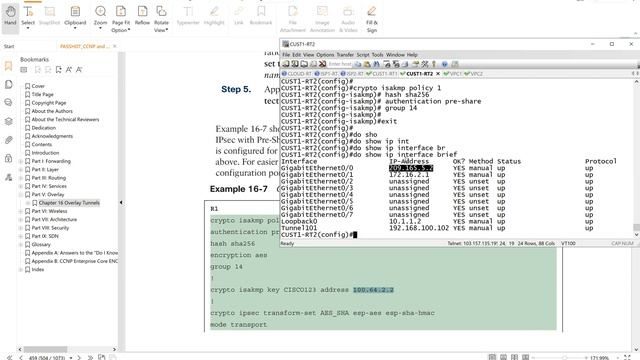Viewport: 640px width, 360px height.
Task: Adjust the zoom slider in status bar
Action: pyautogui.click(x=564, y=358)
